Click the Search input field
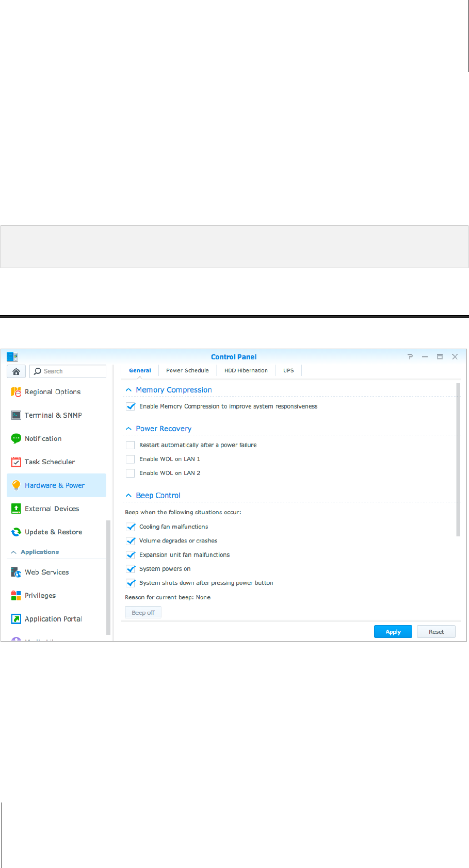Image resolution: width=469 pixels, height=868 pixels. 73,371
